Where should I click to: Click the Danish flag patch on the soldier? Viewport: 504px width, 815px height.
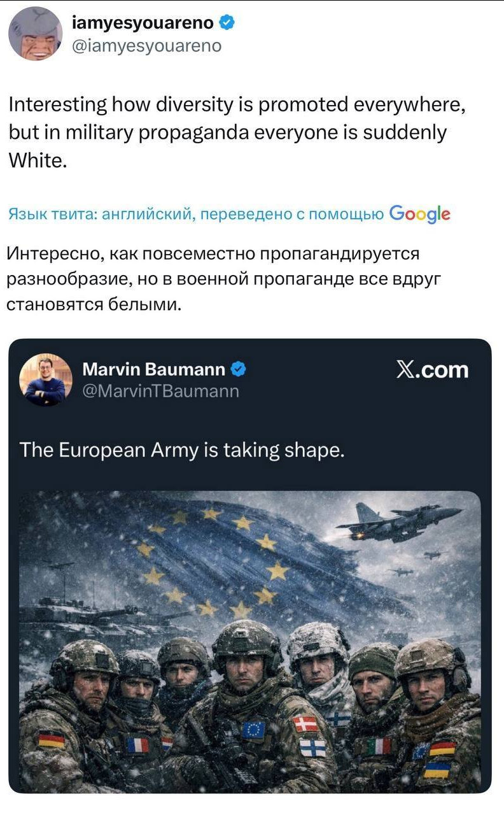point(305,724)
